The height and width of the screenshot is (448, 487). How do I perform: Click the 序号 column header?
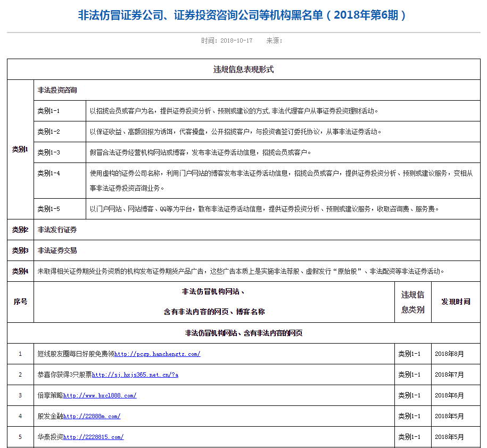[x=20, y=302]
